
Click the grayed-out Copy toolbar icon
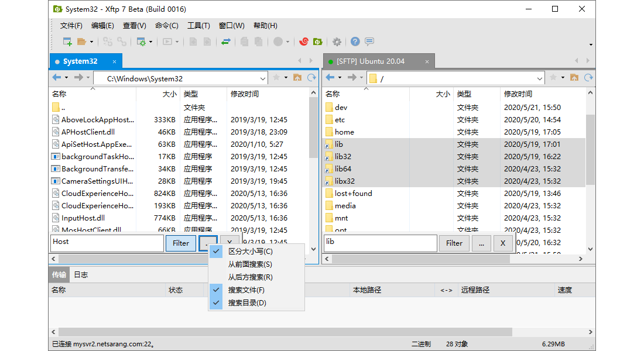(244, 42)
